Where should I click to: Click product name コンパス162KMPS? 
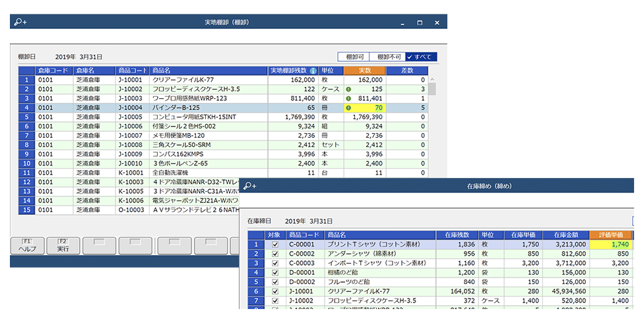(177, 154)
